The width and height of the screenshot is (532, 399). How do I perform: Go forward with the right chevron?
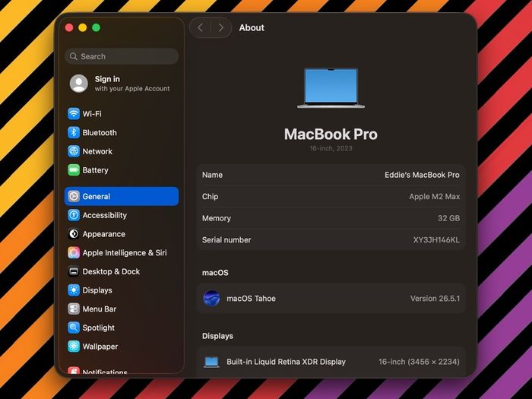coord(221,27)
